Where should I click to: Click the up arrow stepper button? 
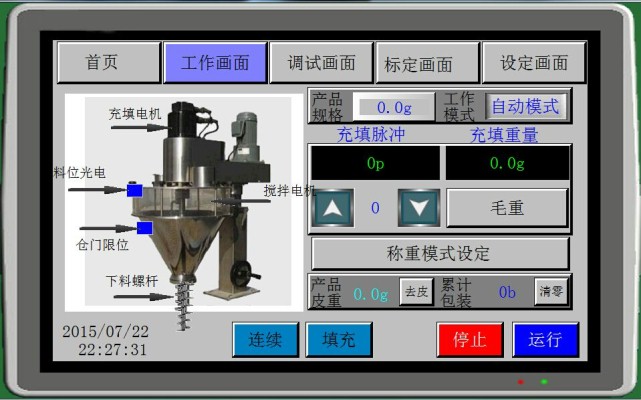(333, 208)
